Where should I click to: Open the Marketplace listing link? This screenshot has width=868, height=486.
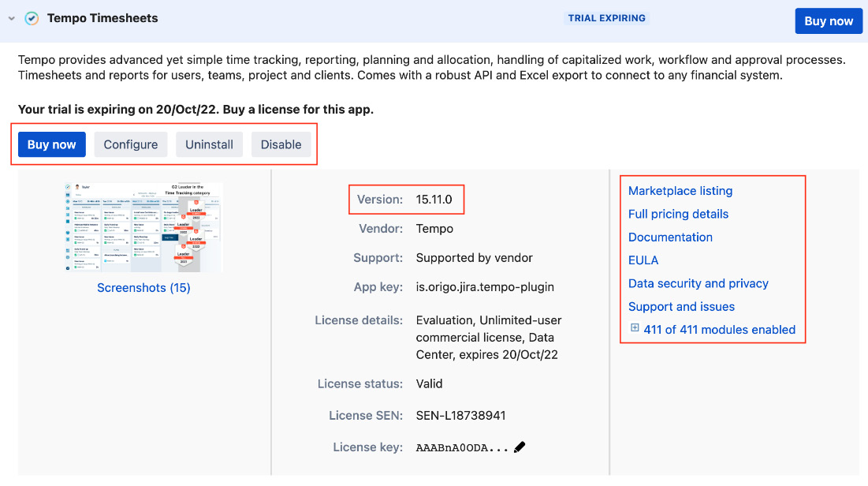pyautogui.click(x=680, y=190)
